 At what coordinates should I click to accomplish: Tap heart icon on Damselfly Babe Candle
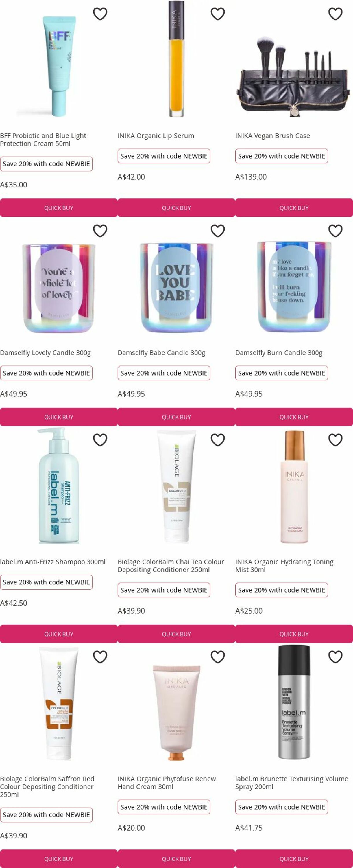[218, 231]
